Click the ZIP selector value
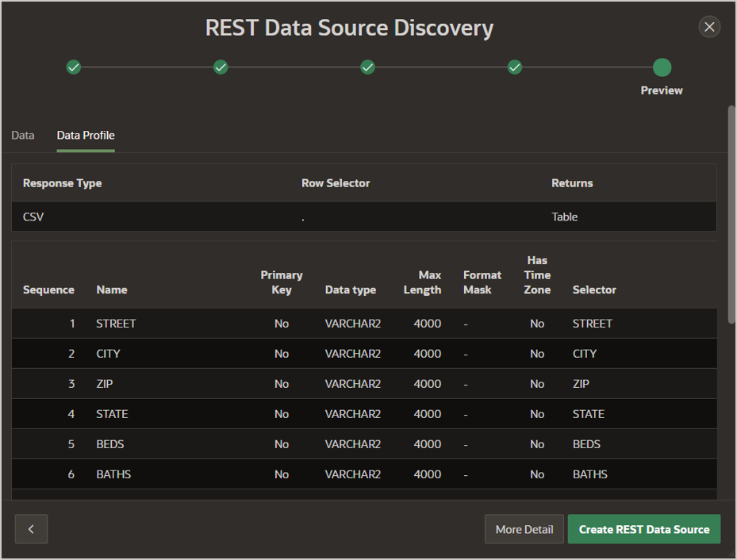Viewport: 737px width, 560px height. tap(582, 384)
